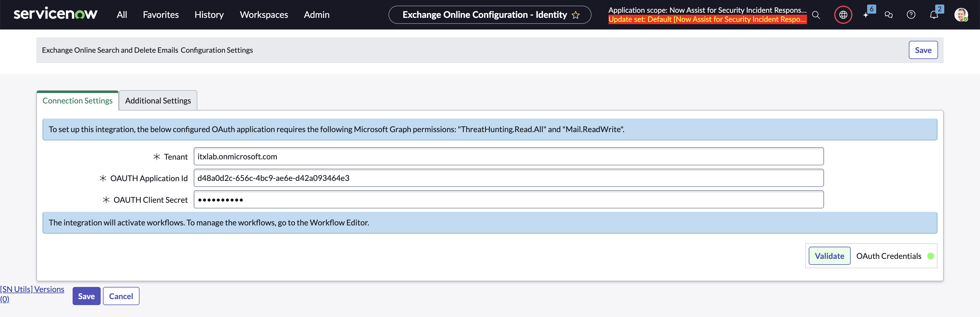
Task: Click the Validate button
Action: pos(829,256)
